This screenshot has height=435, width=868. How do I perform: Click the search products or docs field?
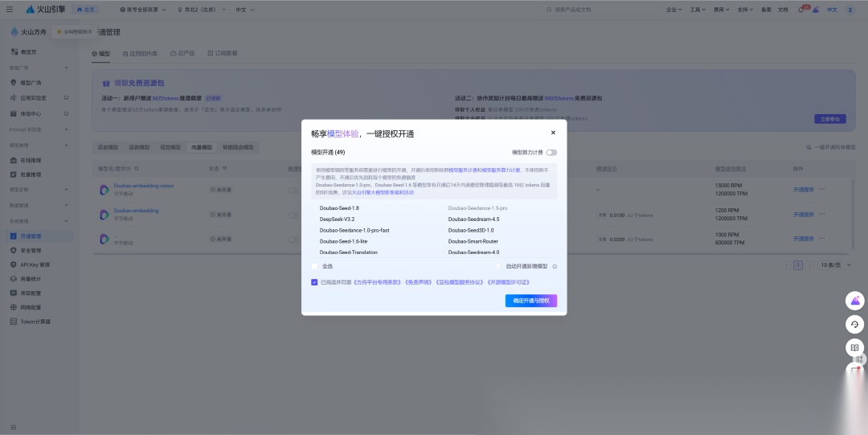(600, 10)
